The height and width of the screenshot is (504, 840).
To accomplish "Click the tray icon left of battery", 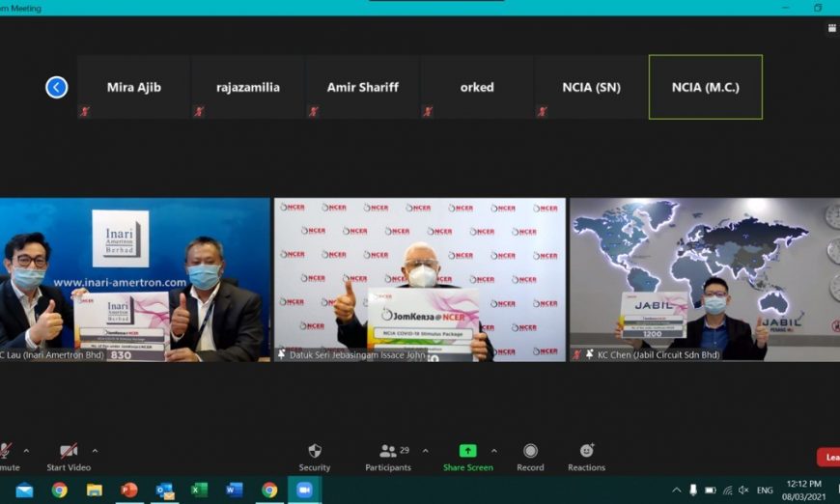I will pos(693,490).
